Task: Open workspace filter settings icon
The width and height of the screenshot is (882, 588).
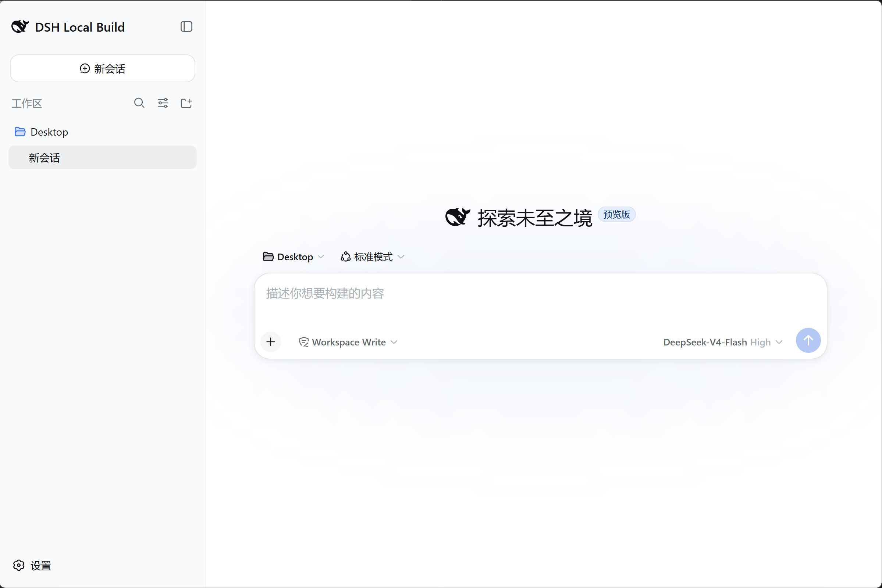Action: [x=163, y=103]
